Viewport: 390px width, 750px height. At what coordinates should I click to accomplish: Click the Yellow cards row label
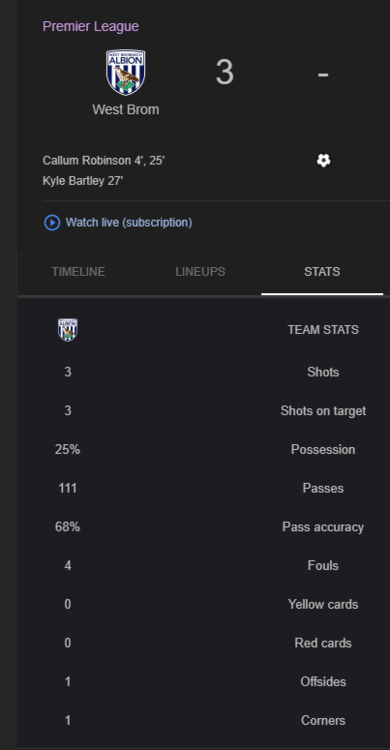tap(323, 605)
